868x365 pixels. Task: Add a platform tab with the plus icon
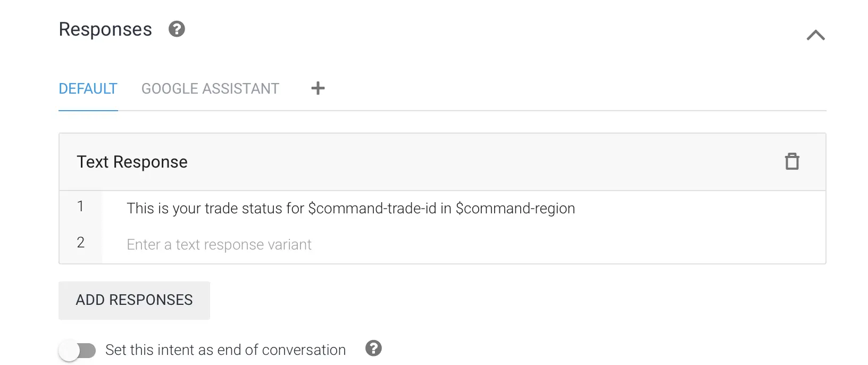click(x=318, y=88)
